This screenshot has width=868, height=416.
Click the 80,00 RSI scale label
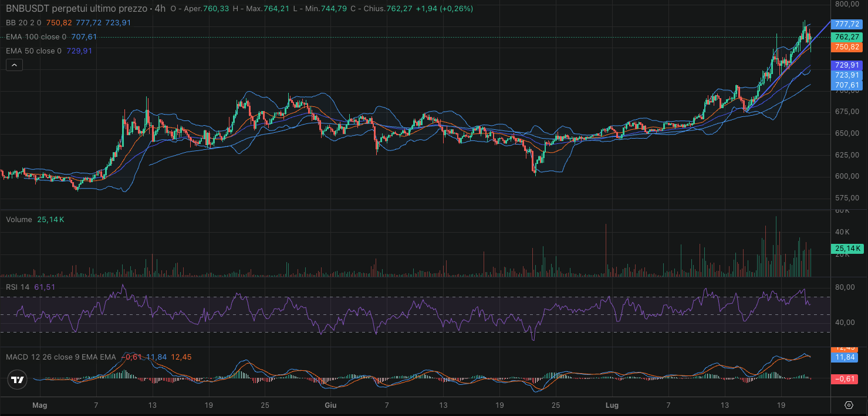pos(845,287)
